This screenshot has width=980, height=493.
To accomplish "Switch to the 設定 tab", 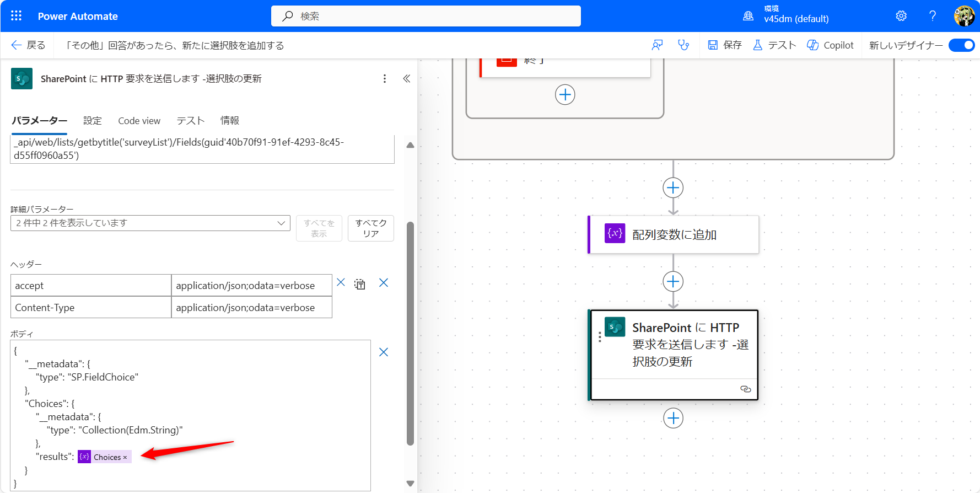I will point(93,121).
